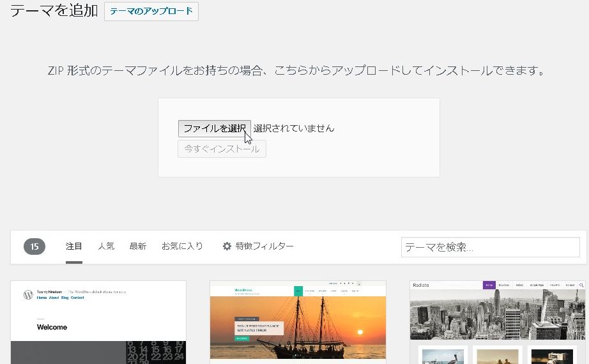Click the テーマを追加 page heading
This screenshot has width=589, height=364.
54,11
